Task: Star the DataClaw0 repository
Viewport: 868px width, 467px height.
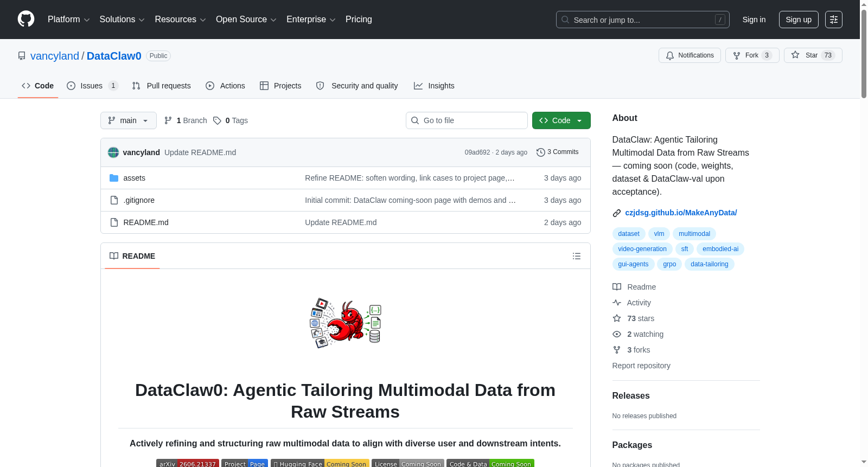Action: pyautogui.click(x=813, y=55)
